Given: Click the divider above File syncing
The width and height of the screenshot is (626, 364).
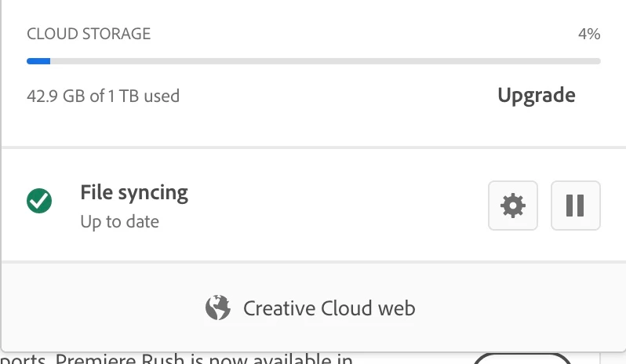Looking at the screenshot, I should [314, 147].
